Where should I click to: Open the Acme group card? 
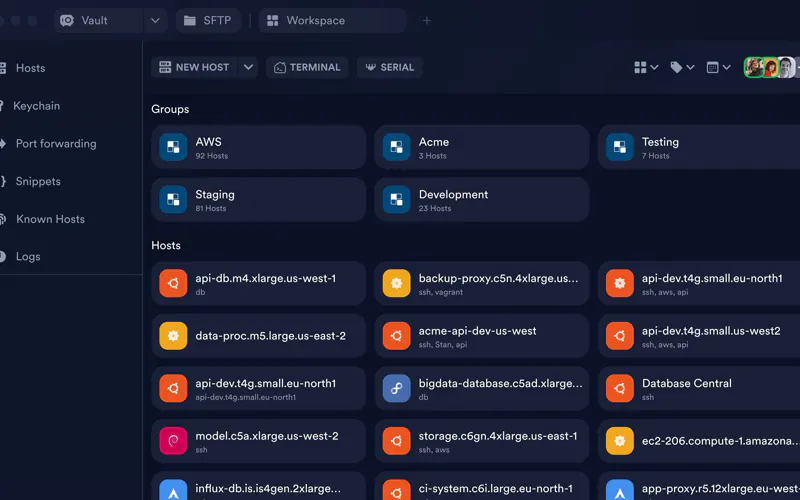tap(482, 147)
